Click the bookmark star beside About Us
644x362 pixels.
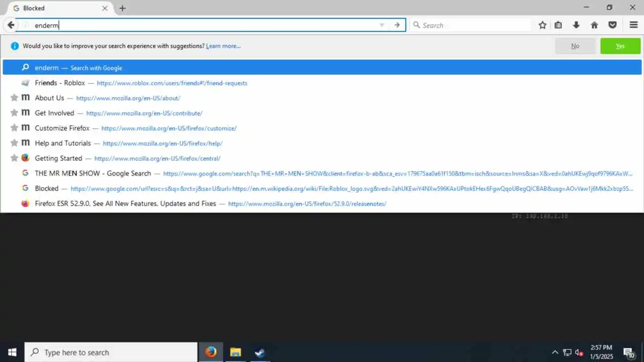tap(14, 98)
